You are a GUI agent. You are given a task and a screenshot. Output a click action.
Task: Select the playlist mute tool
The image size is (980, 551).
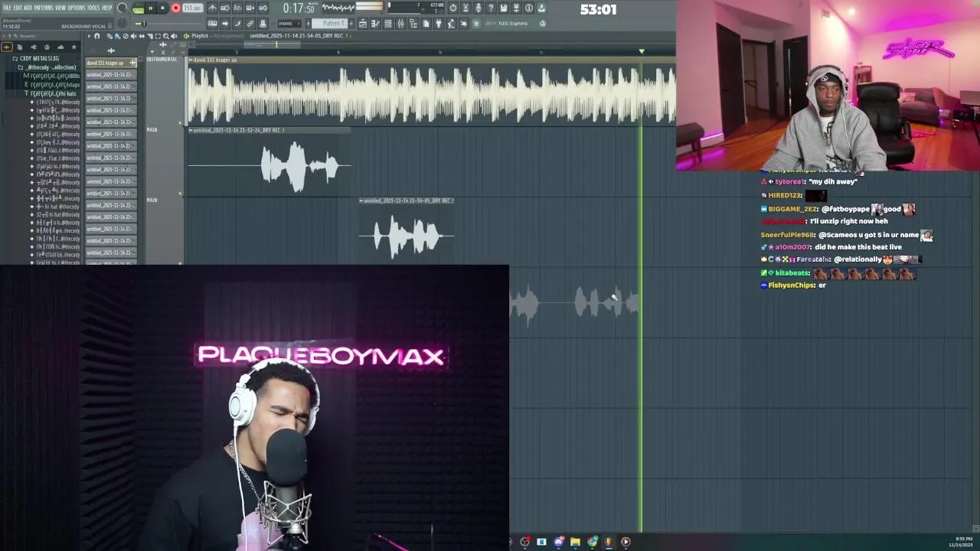pos(134,36)
